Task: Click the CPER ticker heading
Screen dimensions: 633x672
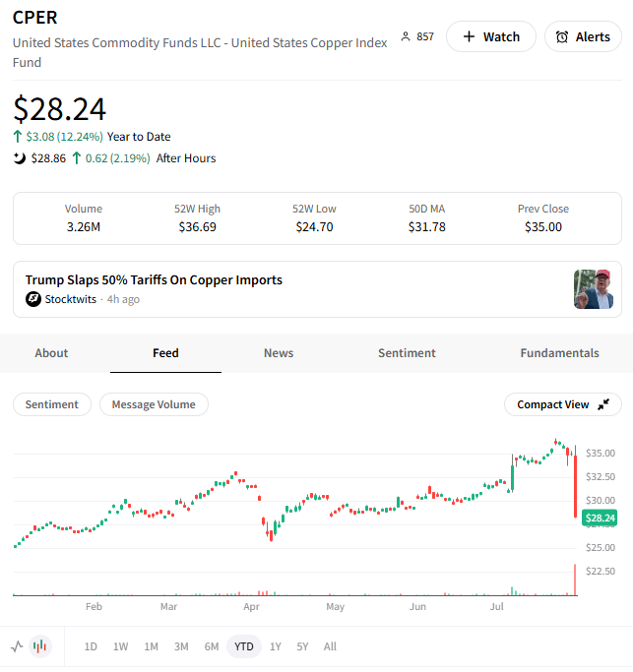Action: click(x=34, y=18)
